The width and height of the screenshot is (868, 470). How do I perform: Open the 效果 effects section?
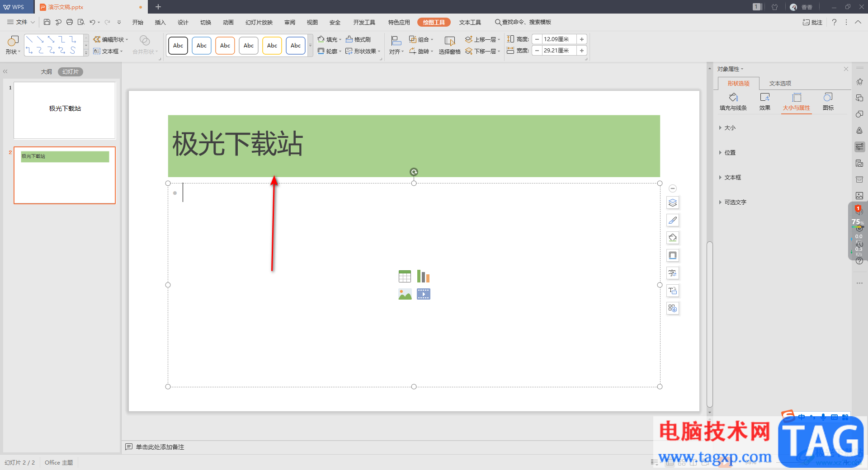(x=765, y=102)
